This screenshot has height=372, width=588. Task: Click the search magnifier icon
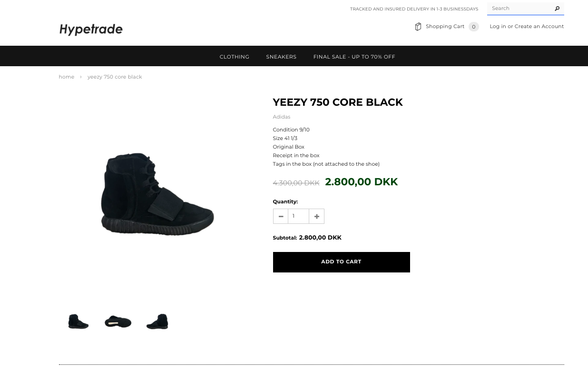(557, 9)
